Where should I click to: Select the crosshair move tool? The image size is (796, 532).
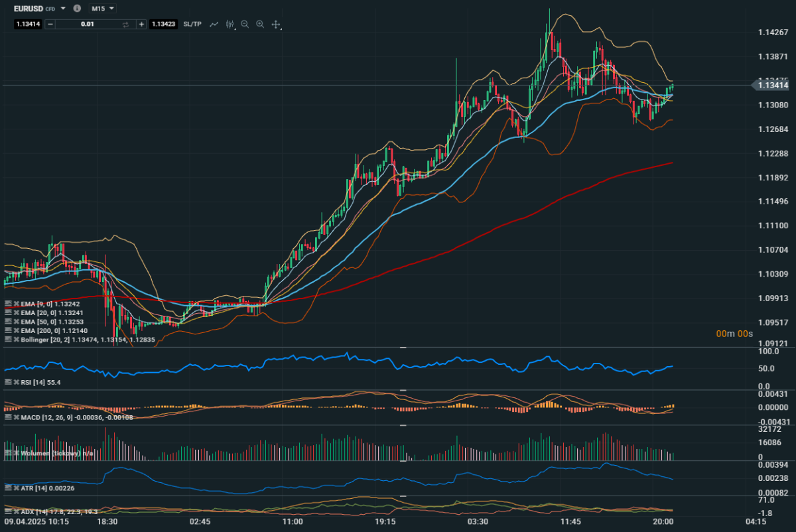point(276,24)
